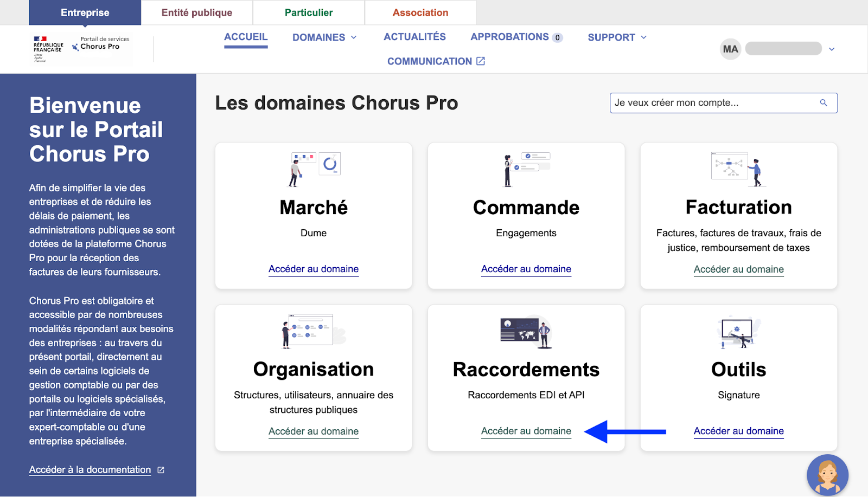Click the Commande illustration icon
Viewport: 868px width, 497px height.
point(527,170)
